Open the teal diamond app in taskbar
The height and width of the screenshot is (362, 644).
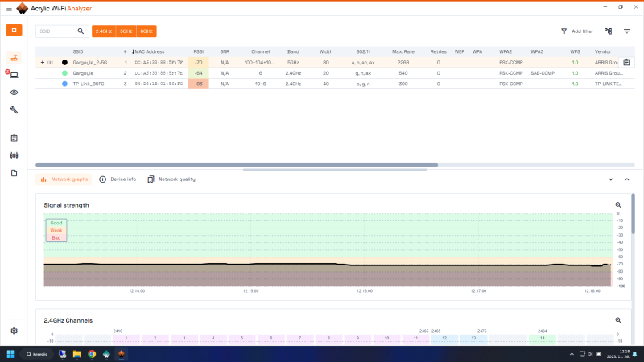(106, 354)
